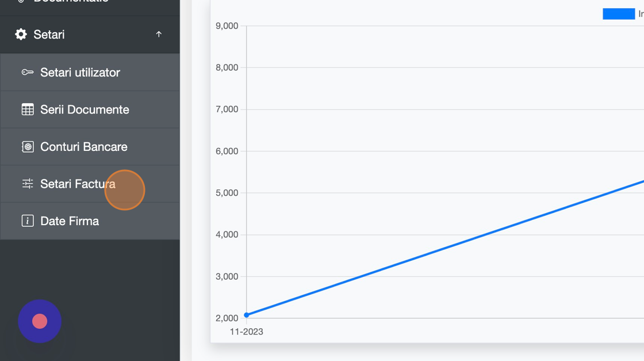Click the blue legend color swatch
Image resolution: width=644 pixels, height=361 pixels.
pyautogui.click(x=618, y=14)
